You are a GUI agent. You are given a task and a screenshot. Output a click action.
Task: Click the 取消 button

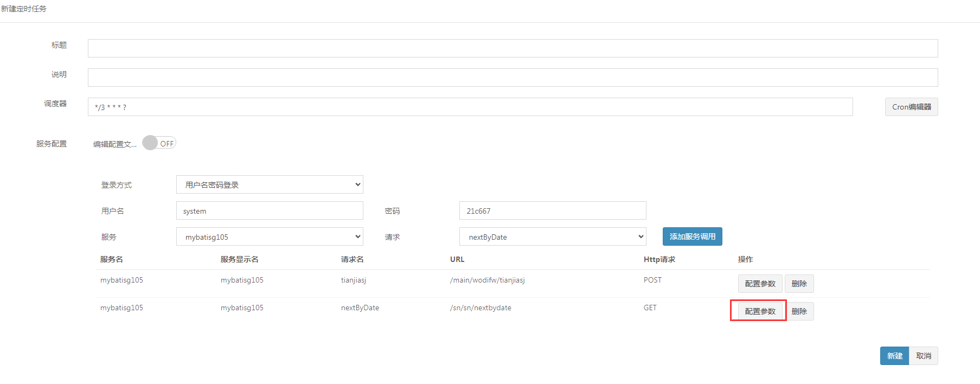click(x=924, y=356)
